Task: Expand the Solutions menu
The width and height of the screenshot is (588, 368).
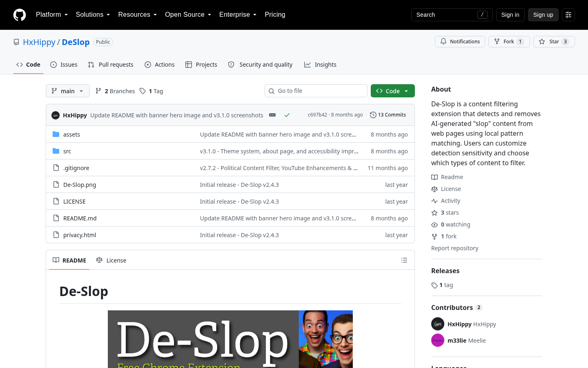Action: (93, 15)
